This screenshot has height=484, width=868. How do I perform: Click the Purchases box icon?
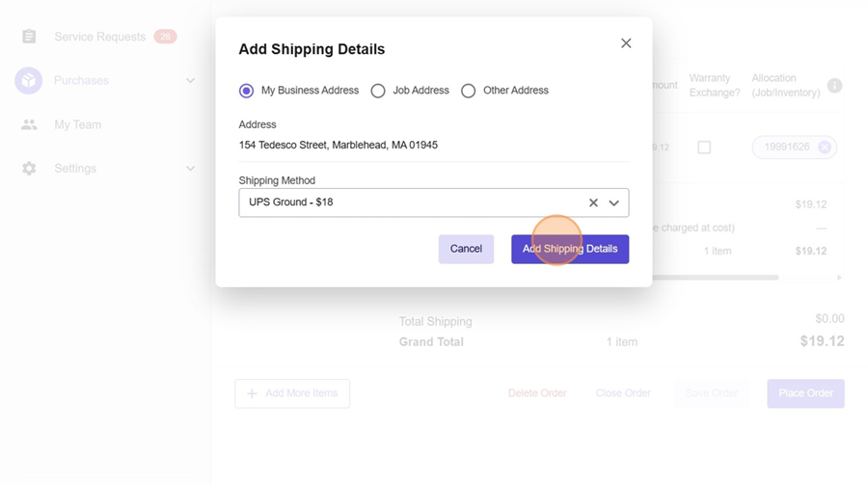pos(29,81)
